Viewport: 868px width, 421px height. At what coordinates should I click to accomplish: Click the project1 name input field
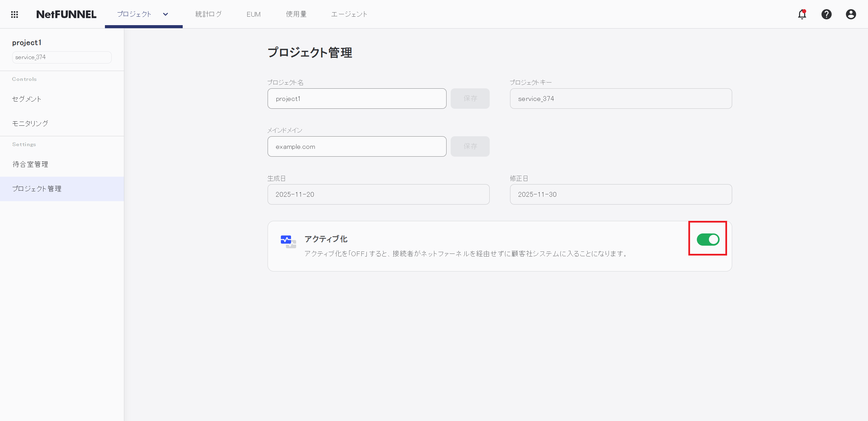[357, 99]
